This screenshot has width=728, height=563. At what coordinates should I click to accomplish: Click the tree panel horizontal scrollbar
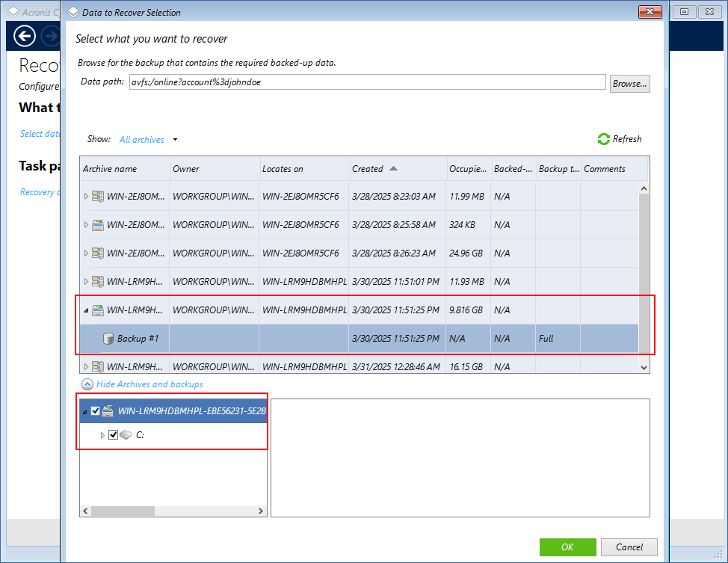pyautogui.click(x=123, y=511)
